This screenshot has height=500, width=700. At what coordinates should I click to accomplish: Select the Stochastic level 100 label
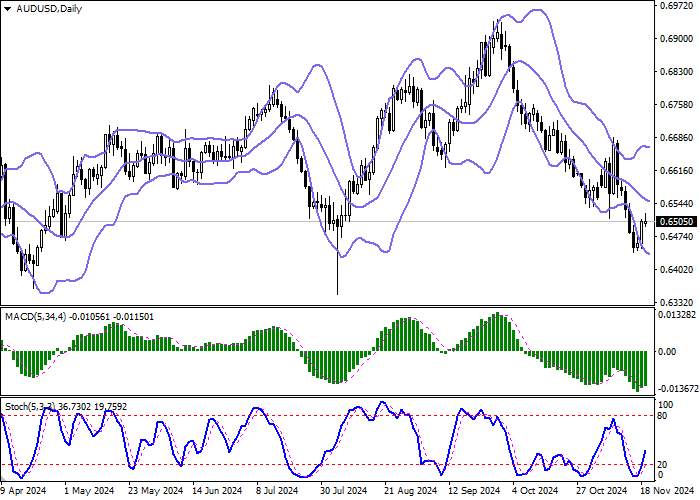666,405
